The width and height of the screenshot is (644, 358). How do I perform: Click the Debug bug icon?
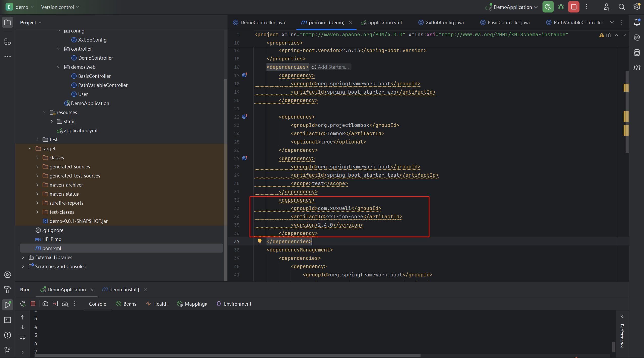coord(561,7)
